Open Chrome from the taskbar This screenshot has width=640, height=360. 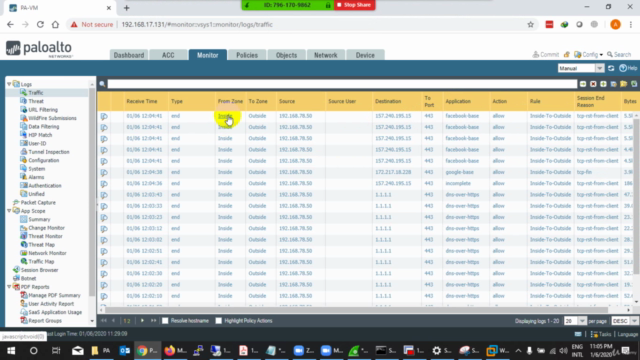click(147, 351)
